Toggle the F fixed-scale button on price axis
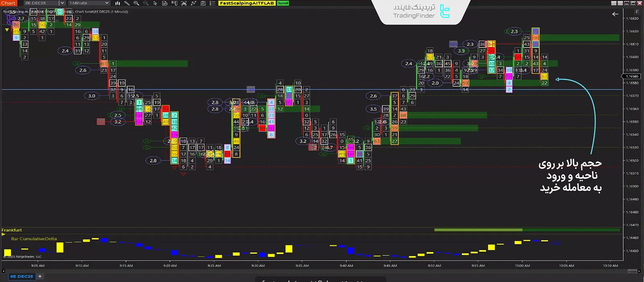The width and height of the screenshot is (644, 282). click(637, 12)
